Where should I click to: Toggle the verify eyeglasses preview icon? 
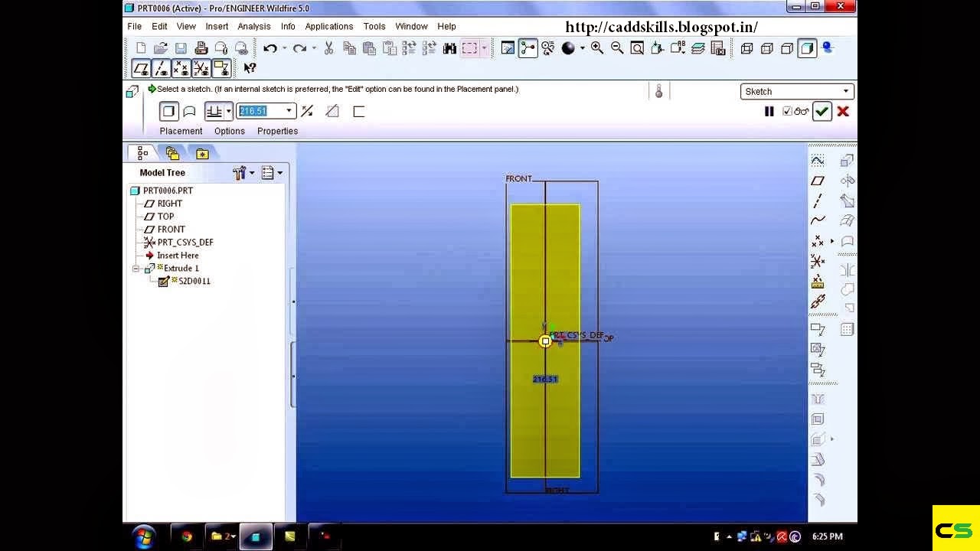(x=802, y=112)
